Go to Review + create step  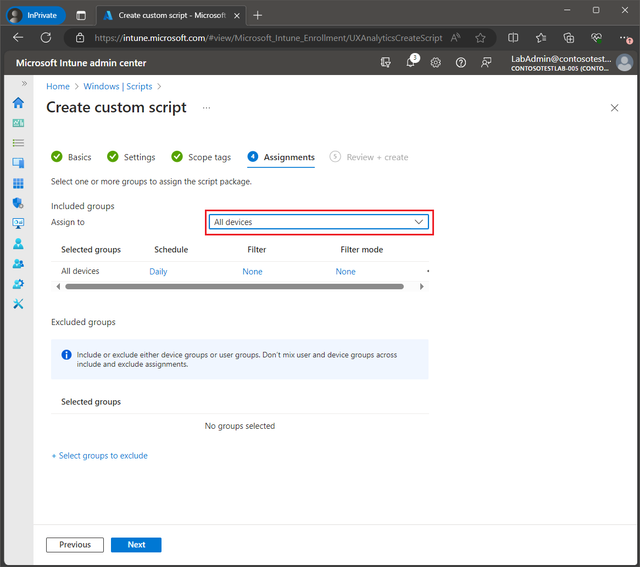click(369, 157)
